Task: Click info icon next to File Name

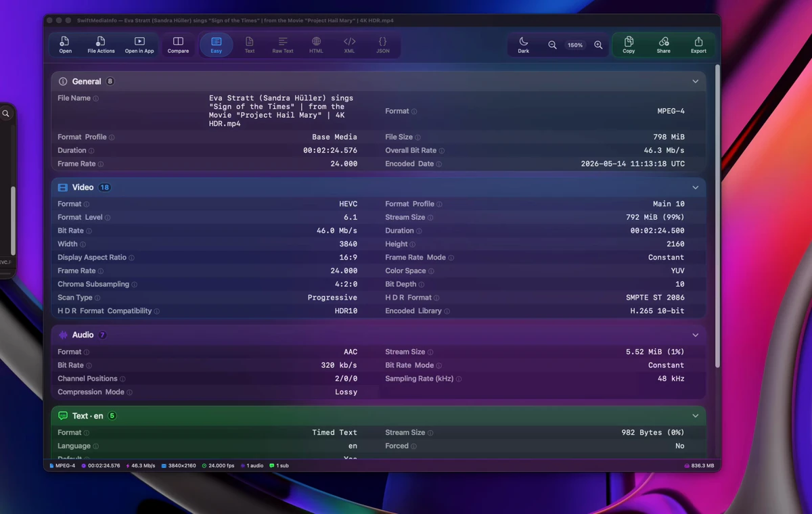Action: pyautogui.click(x=95, y=99)
